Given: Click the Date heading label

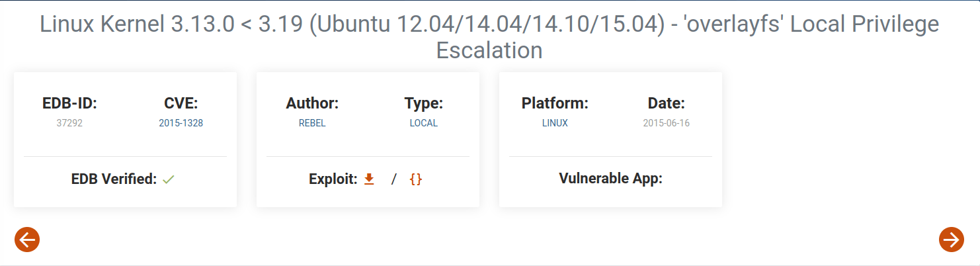Looking at the screenshot, I should pyautogui.click(x=666, y=103).
